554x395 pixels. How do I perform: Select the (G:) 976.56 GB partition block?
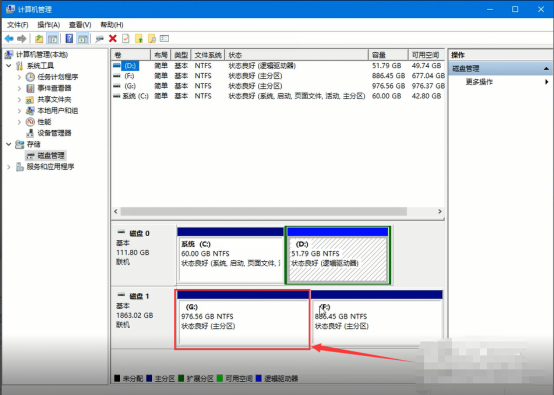[242, 319]
